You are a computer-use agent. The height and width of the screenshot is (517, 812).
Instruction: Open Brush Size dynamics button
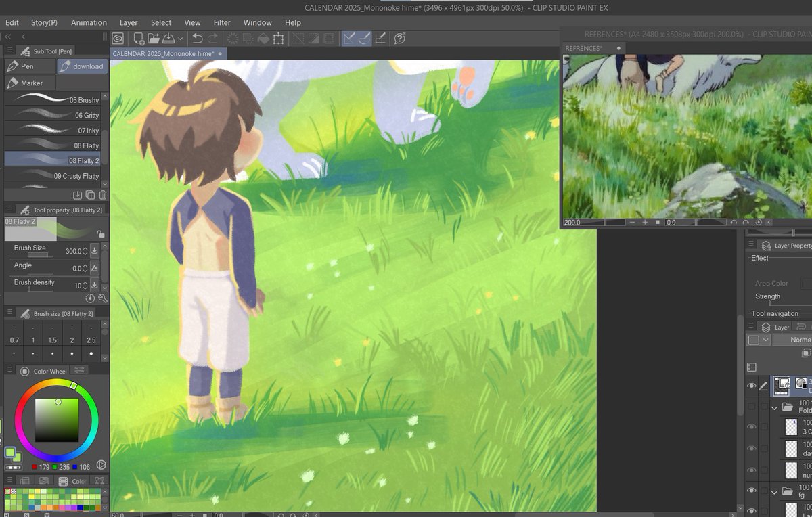95,251
